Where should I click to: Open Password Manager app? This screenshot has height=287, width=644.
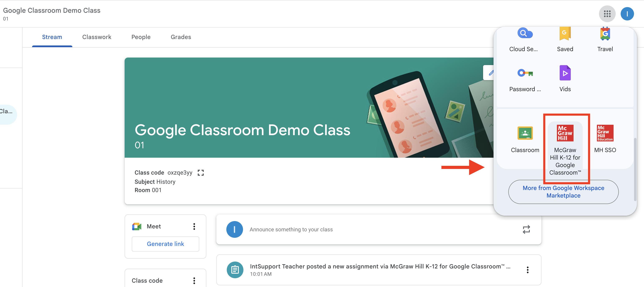pyautogui.click(x=525, y=79)
